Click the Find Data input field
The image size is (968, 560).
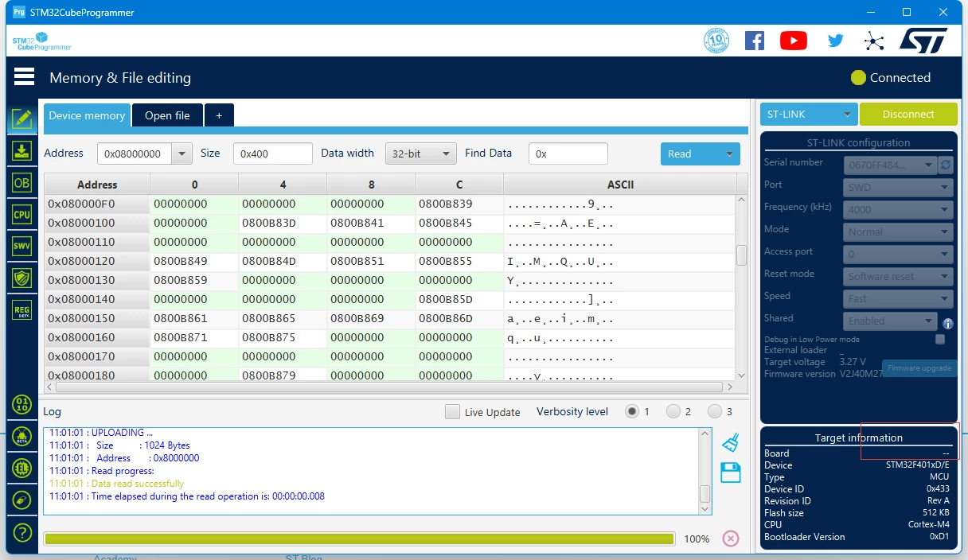pyautogui.click(x=568, y=154)
